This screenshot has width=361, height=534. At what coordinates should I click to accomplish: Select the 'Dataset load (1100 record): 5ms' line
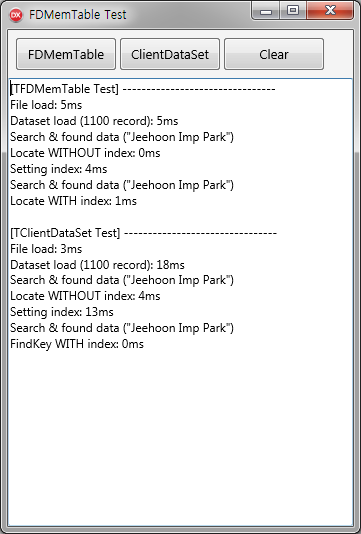pyautogui.click(x=94, y=121)
